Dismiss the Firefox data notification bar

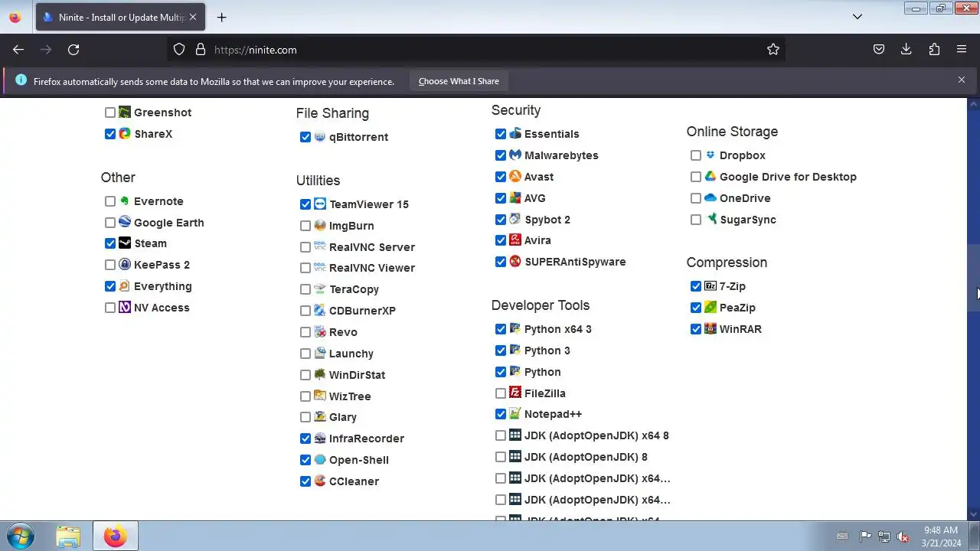962,80
